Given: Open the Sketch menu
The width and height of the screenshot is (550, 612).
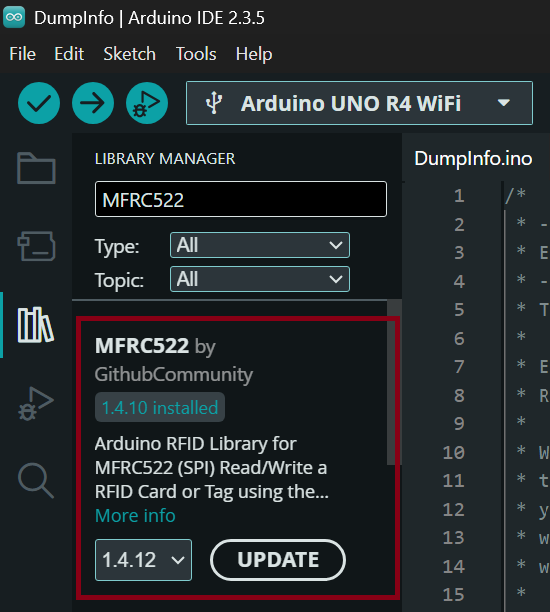Looking at the screenshot, I should pos(130,54).
